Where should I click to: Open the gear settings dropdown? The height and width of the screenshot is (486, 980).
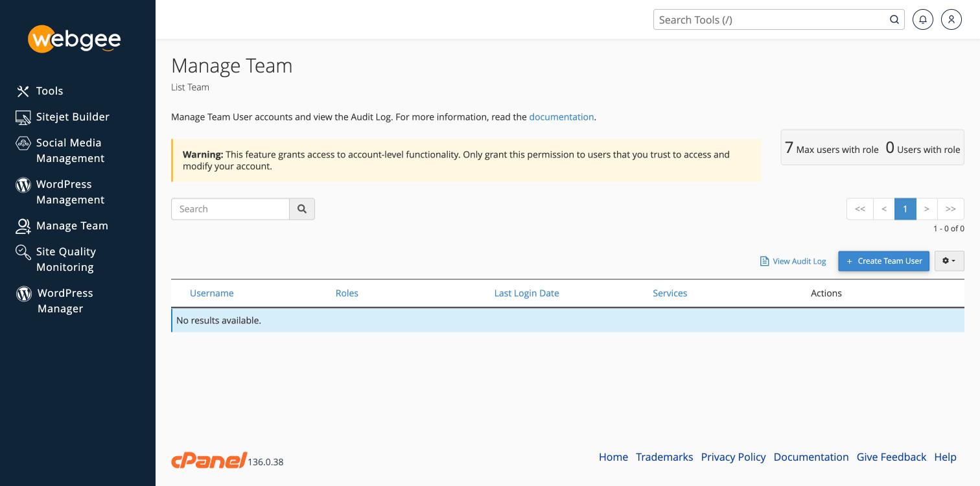tap(950, 260)
